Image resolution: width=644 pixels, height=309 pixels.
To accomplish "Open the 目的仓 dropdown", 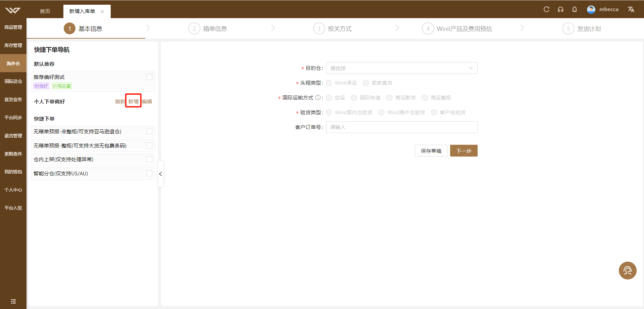I will click(401, 68).
